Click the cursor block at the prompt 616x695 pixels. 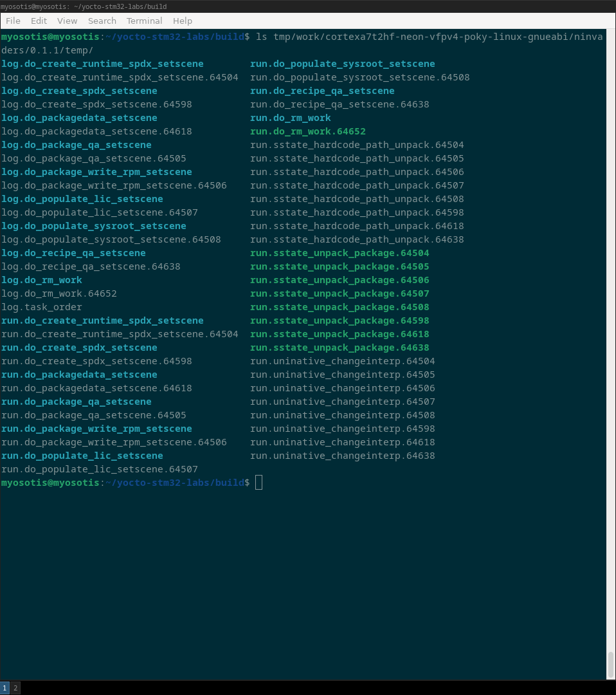[x=258, y=483]
